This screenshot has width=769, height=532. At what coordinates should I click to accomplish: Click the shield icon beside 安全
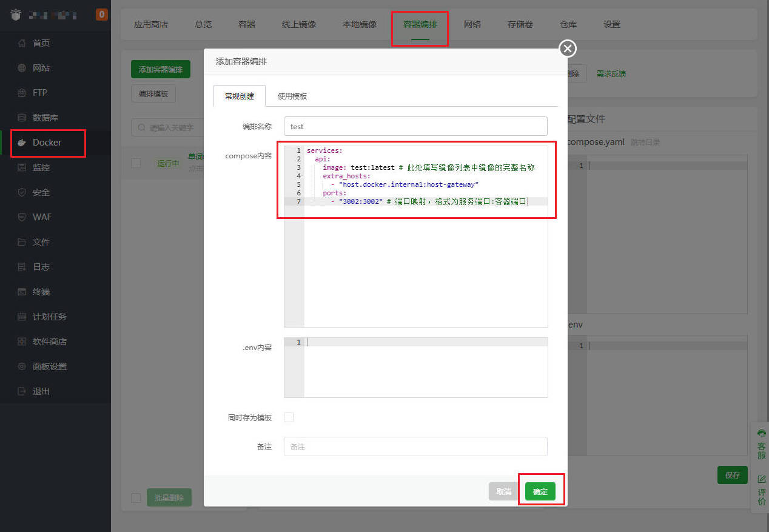point(22,192)
